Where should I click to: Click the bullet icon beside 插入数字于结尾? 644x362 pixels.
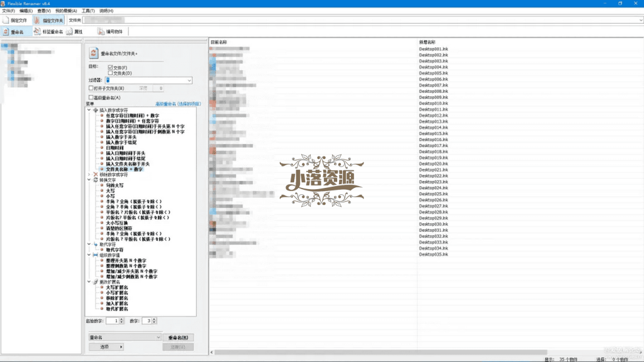click(102, 143)
